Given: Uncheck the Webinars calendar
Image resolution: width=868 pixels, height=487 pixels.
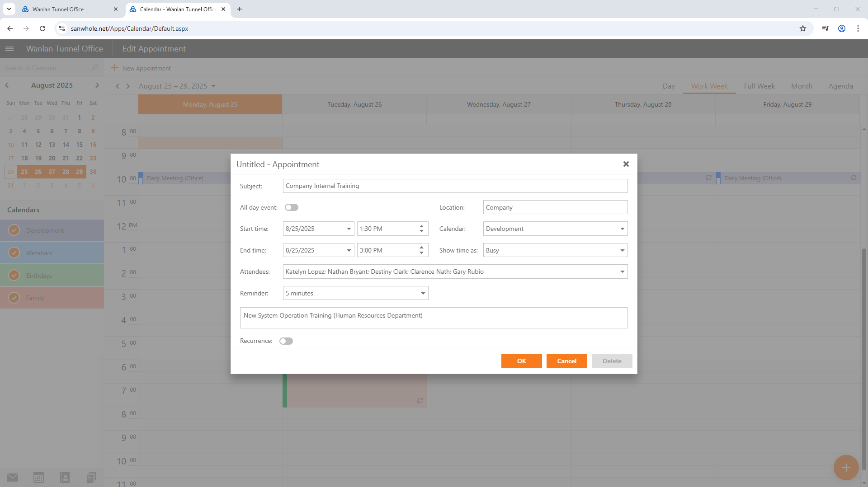Looking at the screenshot, I should [x=14, y=253].
